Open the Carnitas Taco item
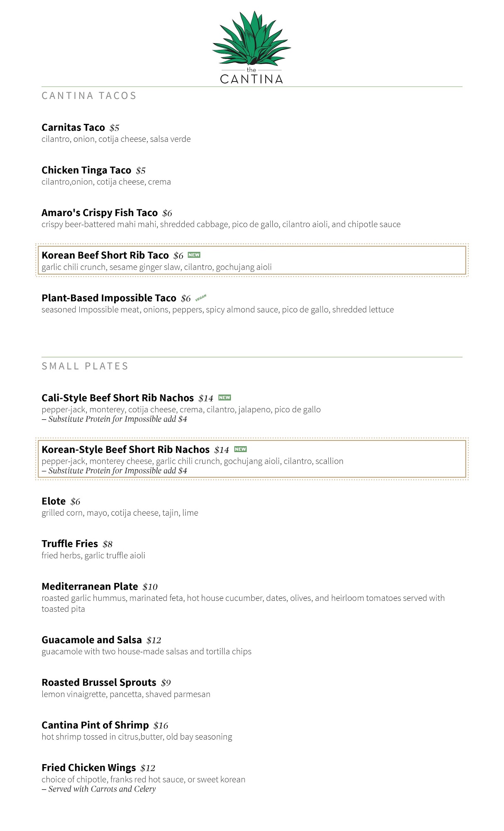The image size is (504, 831). click(x=73, y=128)
